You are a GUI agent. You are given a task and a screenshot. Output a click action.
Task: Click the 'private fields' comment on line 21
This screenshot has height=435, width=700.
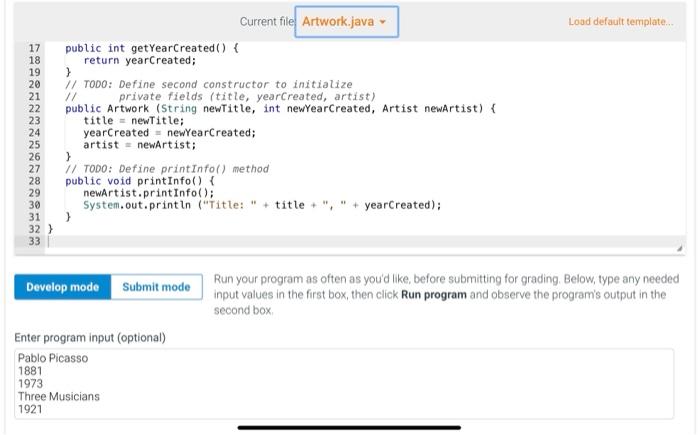click(x=221, y=96)
